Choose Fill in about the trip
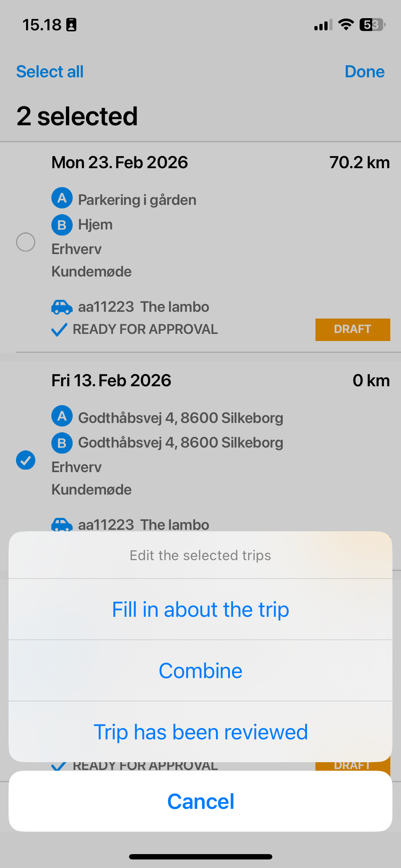This screenshot has width=401, height=868. pyautogui.click(x=200, y=609)
